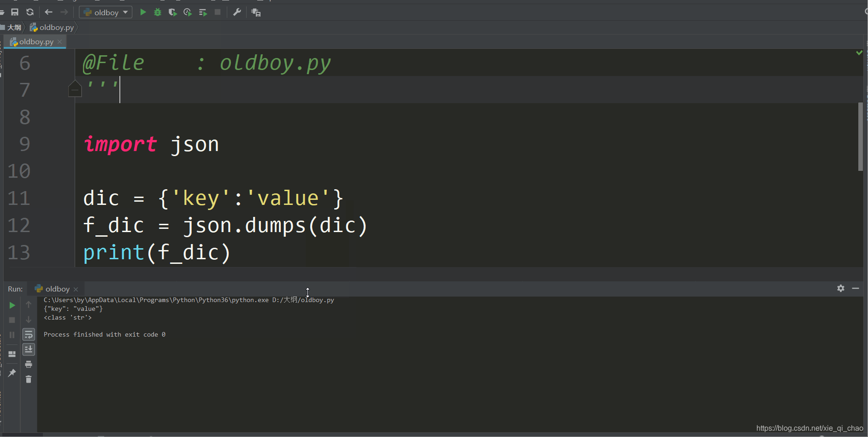Run oldboy with the top toolbar play icon
The image size is (868, 437).
click(x=143, y=12)
